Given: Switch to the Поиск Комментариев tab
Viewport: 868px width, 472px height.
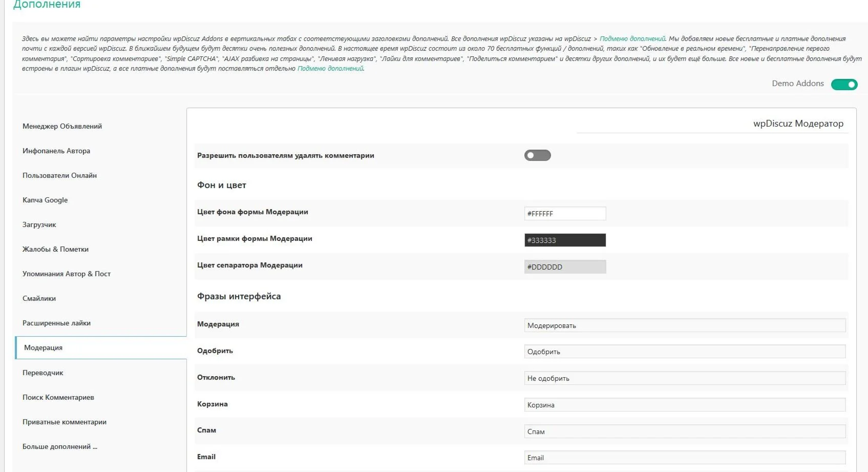Looking at the screenshot, I should pyautogui.click(x=58, y=397).
